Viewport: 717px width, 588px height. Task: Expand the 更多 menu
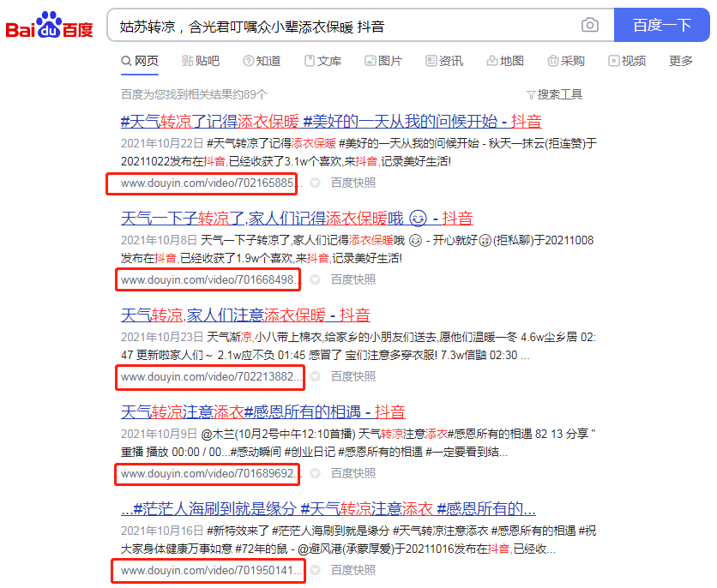[x=680, y=61]
